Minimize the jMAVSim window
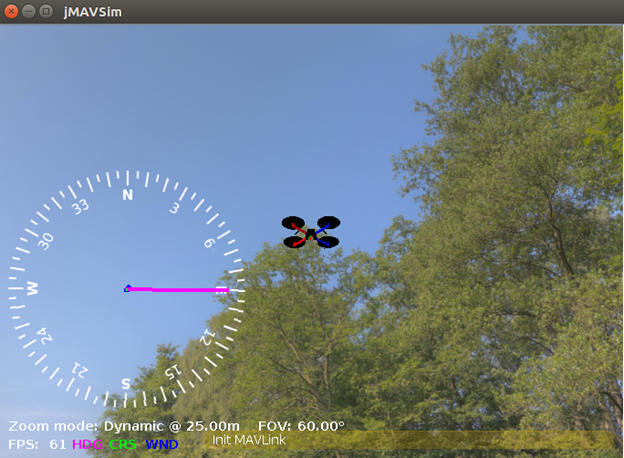The height and width of the screenshot is (458, 624). click(x=29, y=12)
